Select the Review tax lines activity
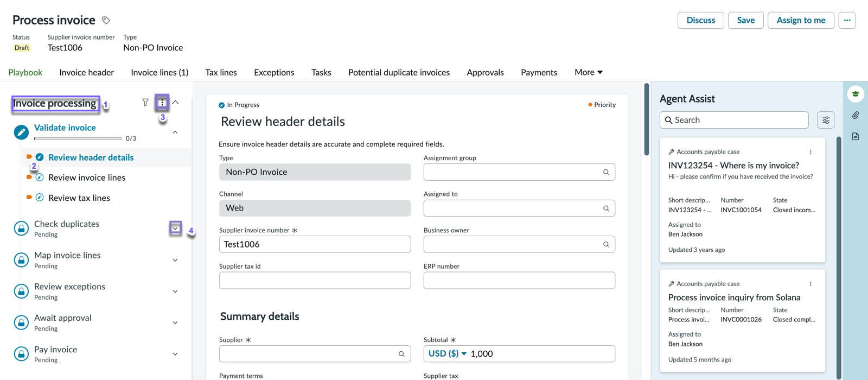This screenshot has width=868, height=380. pos(79,198)
